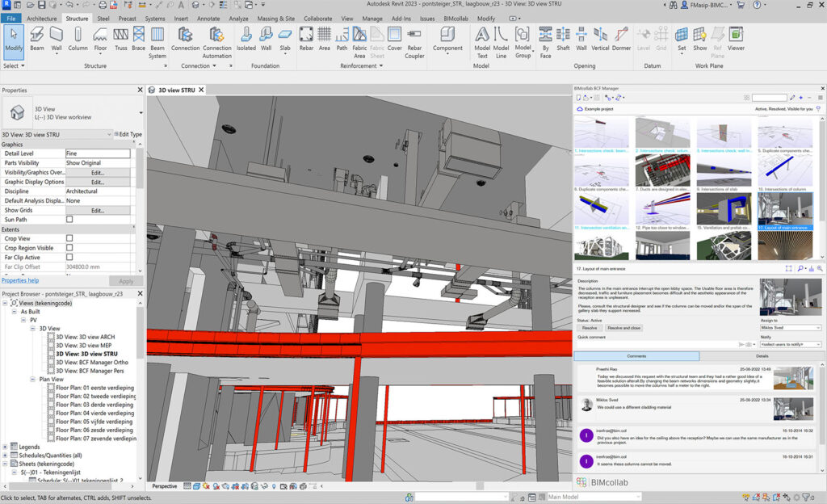Screen dimensions: 827x504
Task: Click the Resolve button
Action: [x=589, y=328]
